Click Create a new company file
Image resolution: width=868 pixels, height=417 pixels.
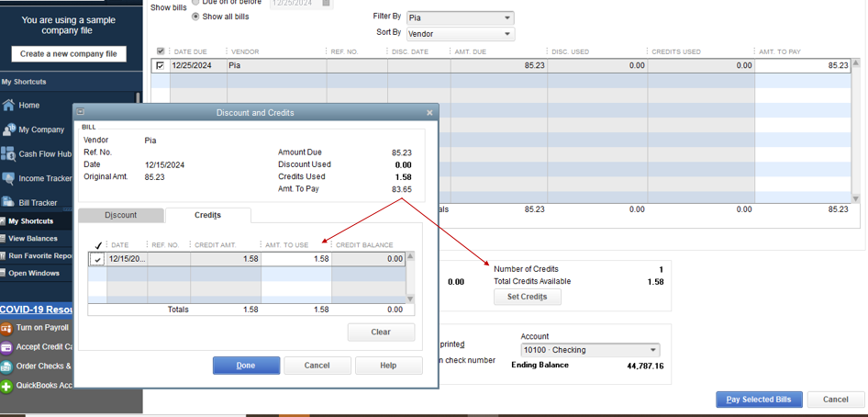tap(69, 54)
